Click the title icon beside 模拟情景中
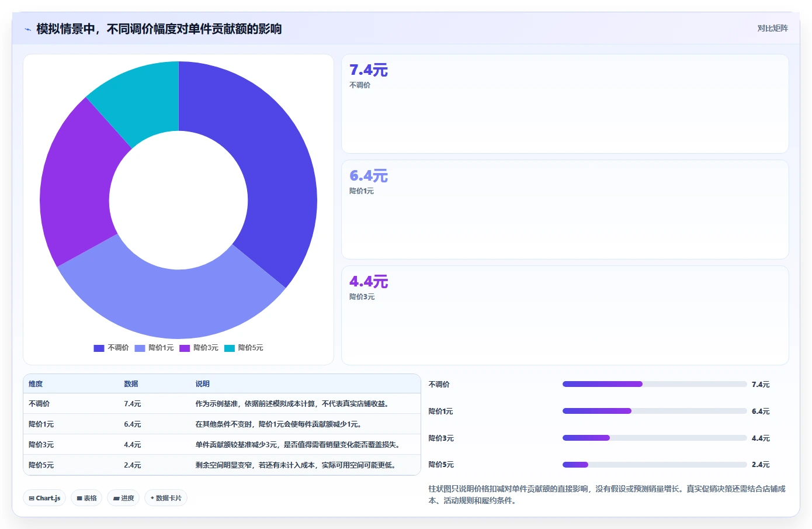 (x=27, y=29)
